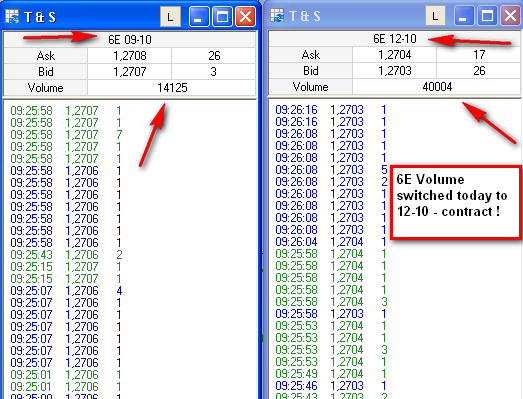
Task: Select the blue 09:25:58 1,2703 trade row
Action: (331, 314)
